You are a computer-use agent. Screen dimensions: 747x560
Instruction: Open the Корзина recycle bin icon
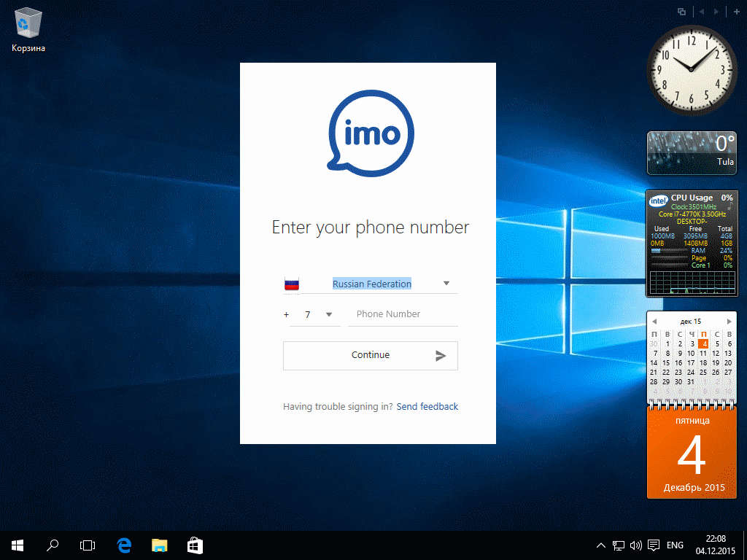pos(28,29)
